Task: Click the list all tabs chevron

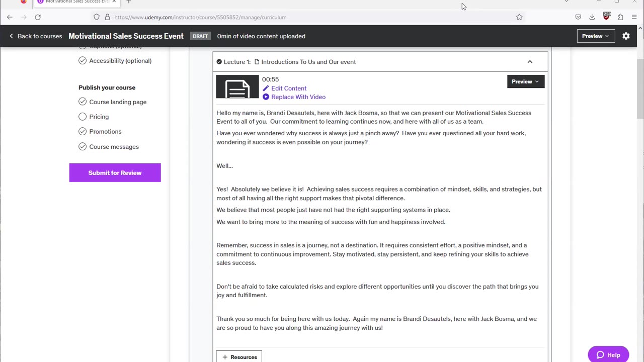Action: [567, 2]
